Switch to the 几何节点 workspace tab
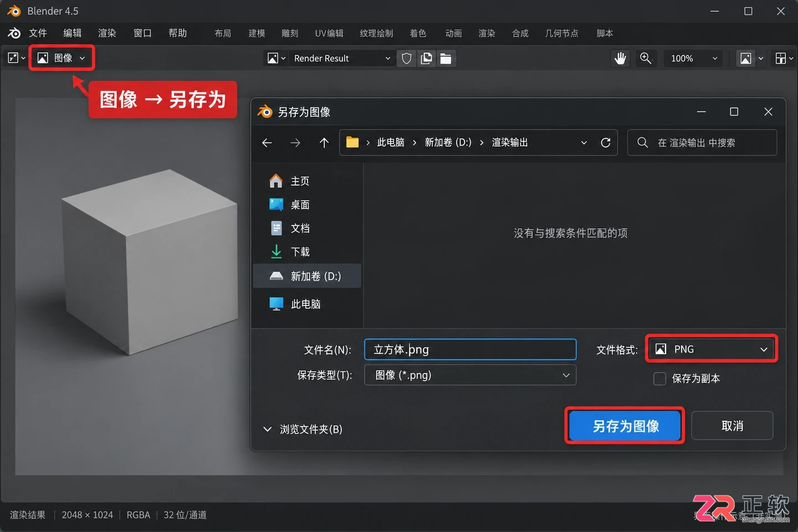The width and height of the screenshot is (798, 532). tap(561, 33)
